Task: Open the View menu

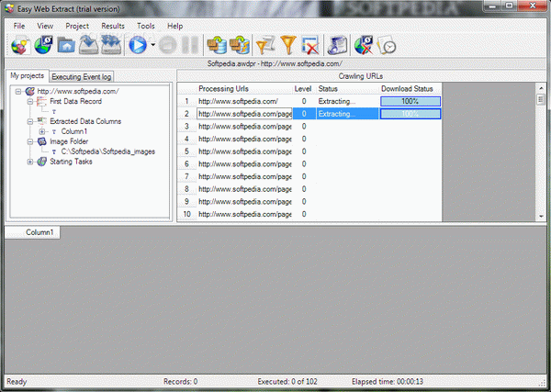Action: pyautogui.click(x=45, y=26)
